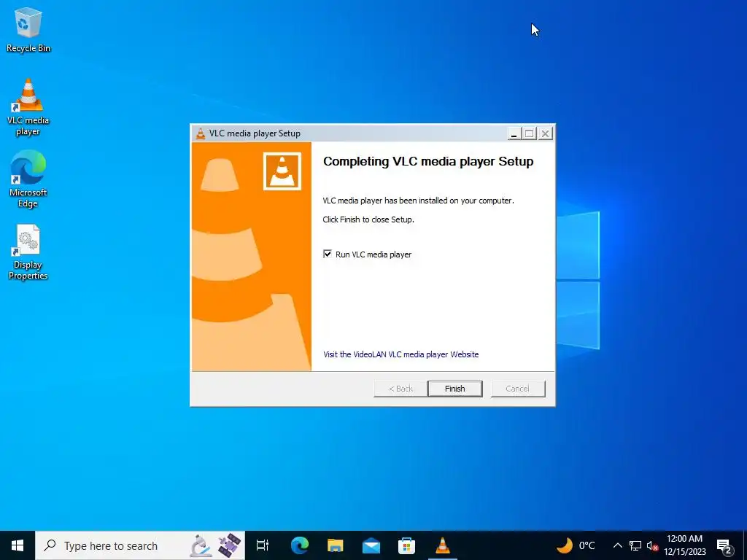
Task: Click the Completing VLC media player Setup heading
Action: tap(428, 161)
